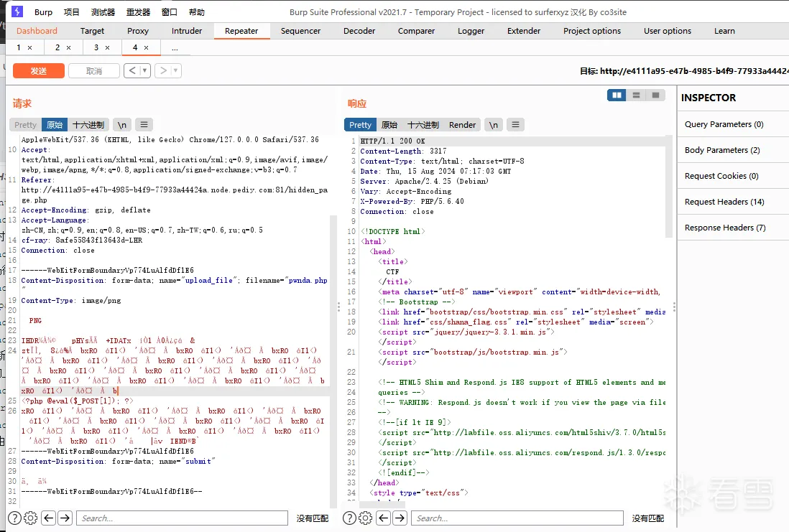The width and height of the screenshot is (789, 532).
Task: Switch to the Comparer tab
Action: coord(416,31)
